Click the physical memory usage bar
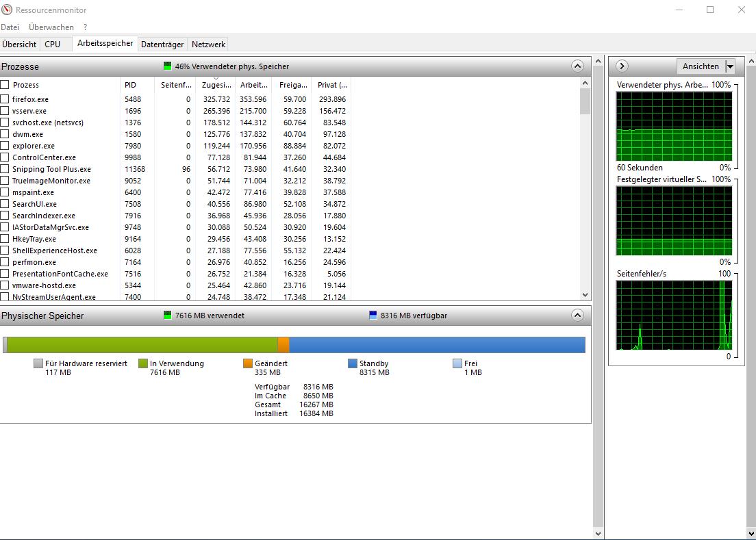756x540 pixels. [294, 345]
